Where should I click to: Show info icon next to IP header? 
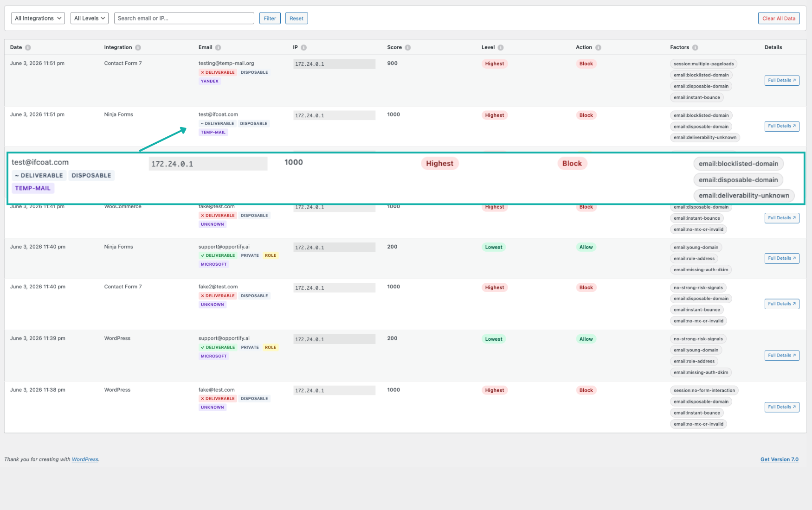303,47
